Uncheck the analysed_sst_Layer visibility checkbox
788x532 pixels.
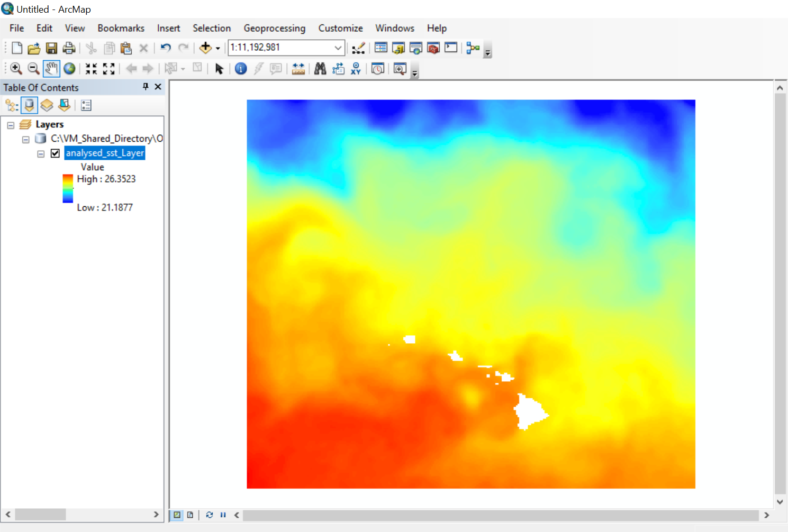[55, 153]
